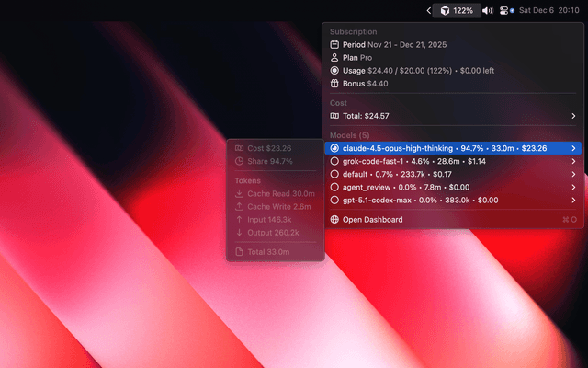Open Dashboard from the menu

[x=372, y=219]
